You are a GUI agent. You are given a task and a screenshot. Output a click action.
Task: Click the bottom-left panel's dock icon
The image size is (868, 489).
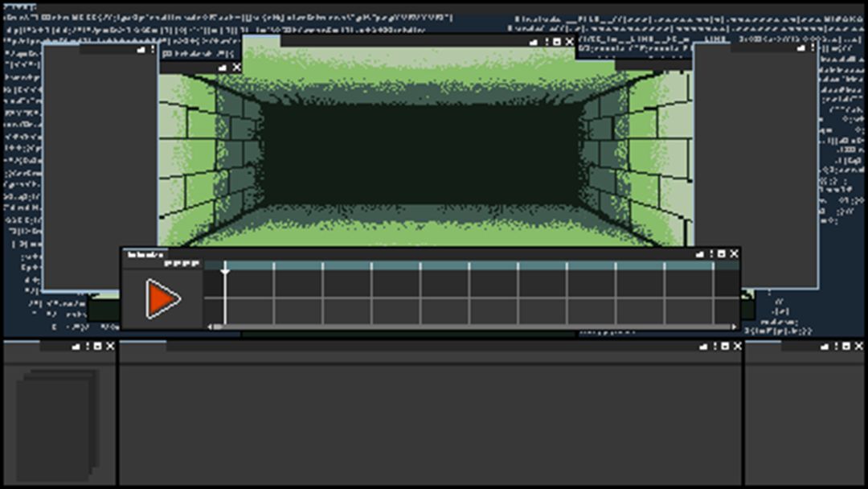point(76,346)
